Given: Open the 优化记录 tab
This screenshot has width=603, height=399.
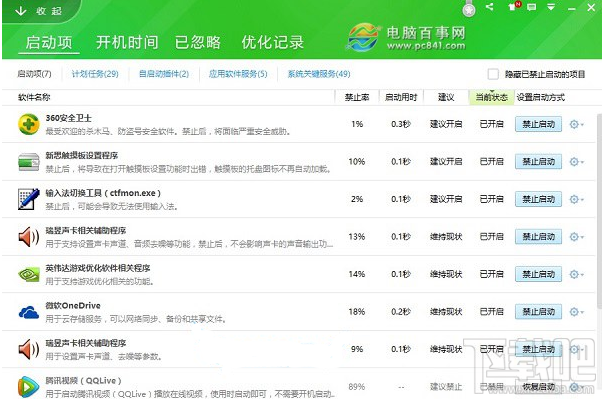Looking at the screenshot, I should (x=273, y=42).
